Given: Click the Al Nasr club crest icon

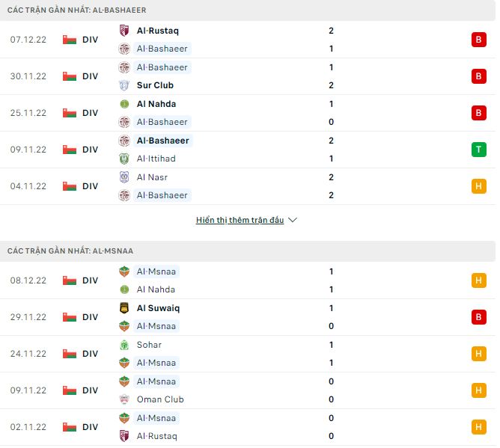Looking at the screenshot, I should 124,177.
